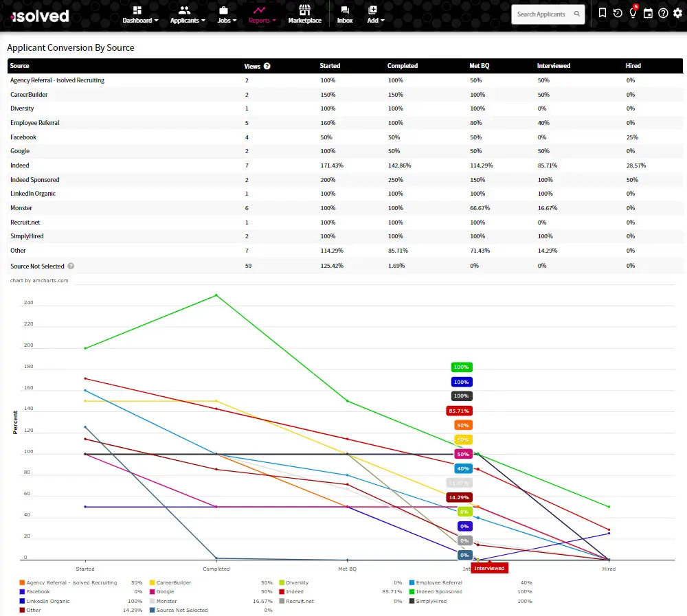Click the Reports caret arrow
The image size is (687, 616).
click(x=274, y=20)
